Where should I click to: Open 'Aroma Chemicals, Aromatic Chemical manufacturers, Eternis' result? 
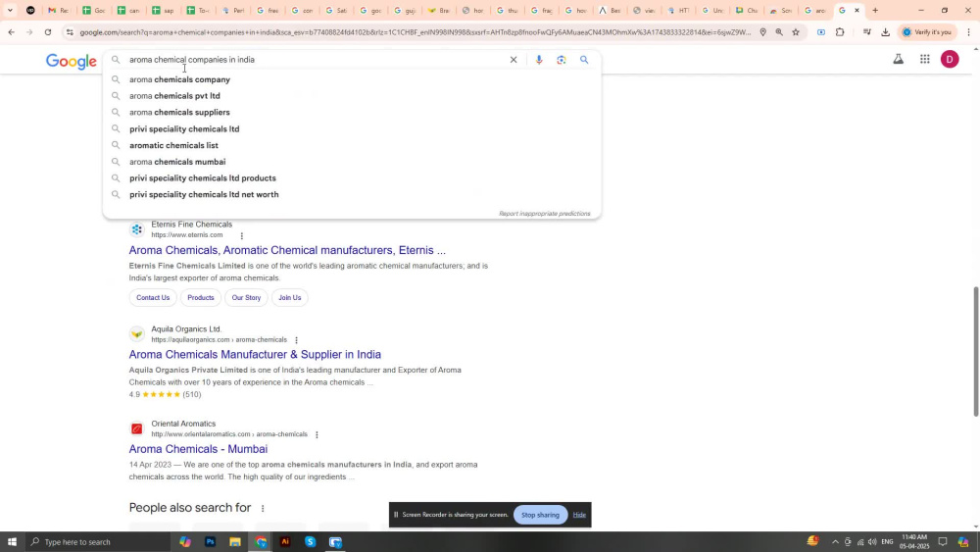pos(287,250)
